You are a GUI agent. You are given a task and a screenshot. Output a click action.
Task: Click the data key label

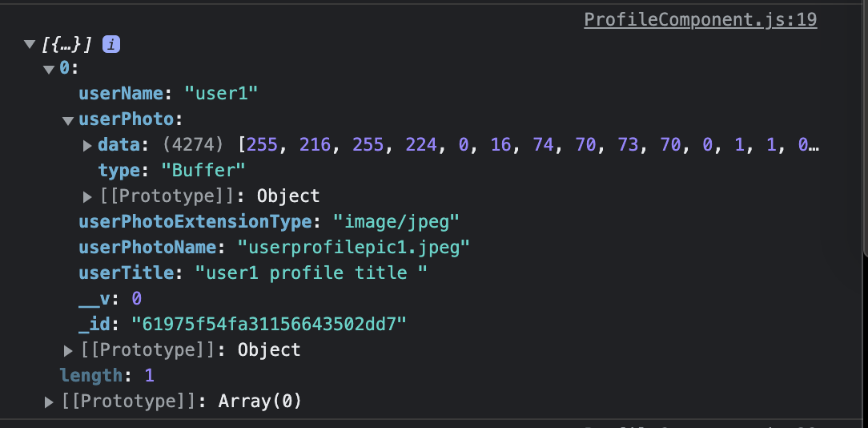pos(119,145)
